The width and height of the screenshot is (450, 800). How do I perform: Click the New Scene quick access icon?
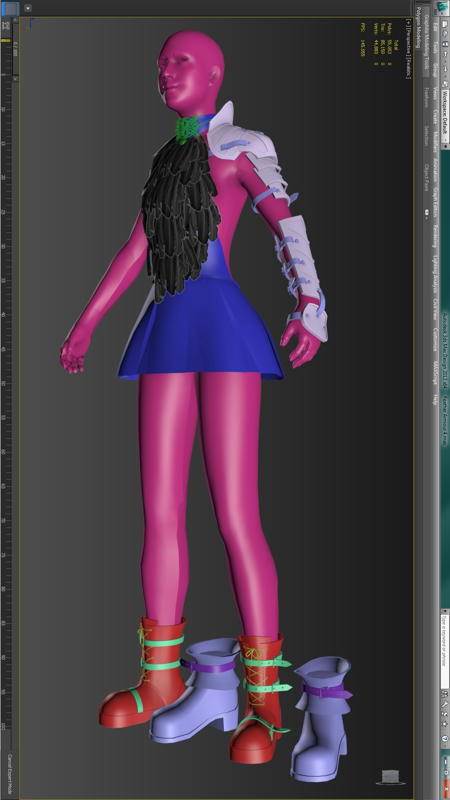(x=444, y=24)
